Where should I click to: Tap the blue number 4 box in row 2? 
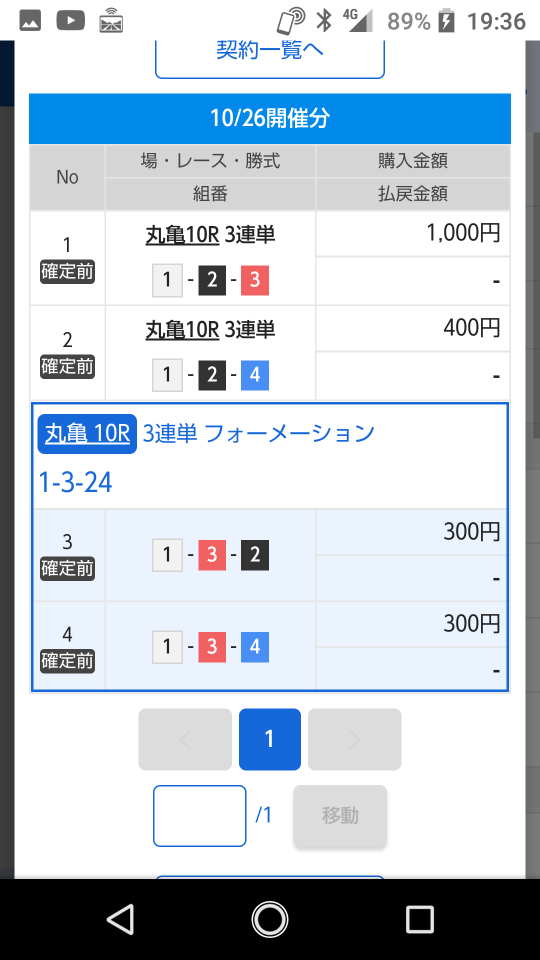tap(255, 374)
